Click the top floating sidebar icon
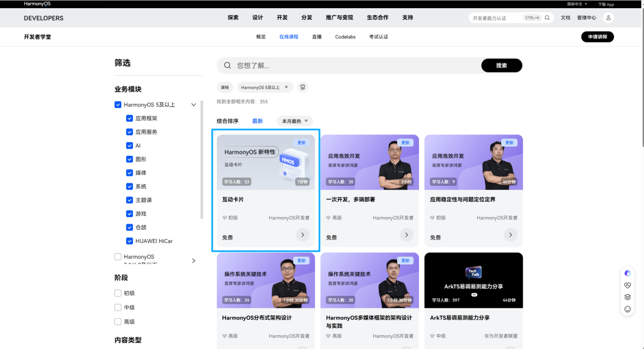 pos(628,273)
